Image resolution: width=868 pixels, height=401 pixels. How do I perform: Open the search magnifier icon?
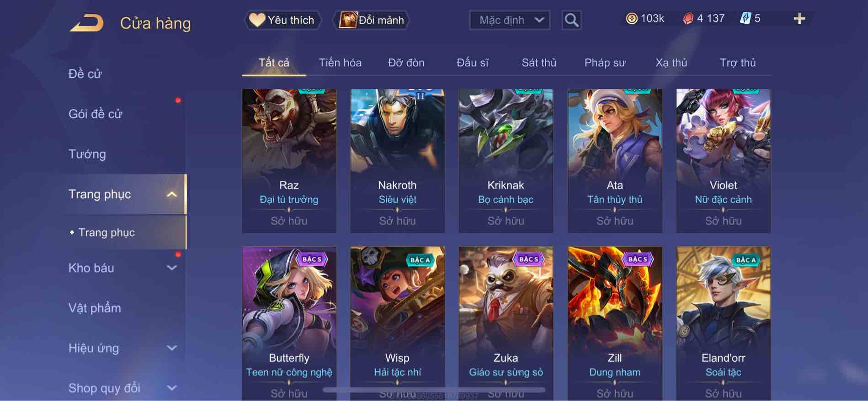[x=571, y=20]
